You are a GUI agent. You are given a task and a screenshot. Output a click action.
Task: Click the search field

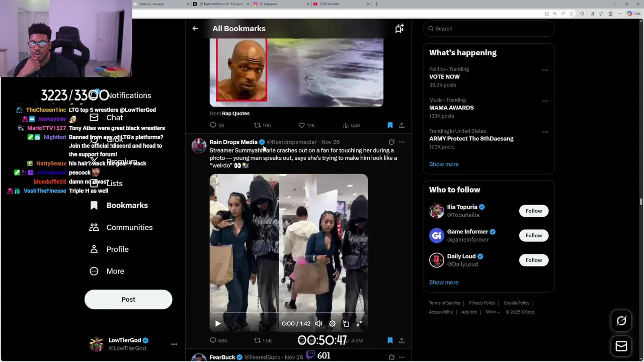489,29
